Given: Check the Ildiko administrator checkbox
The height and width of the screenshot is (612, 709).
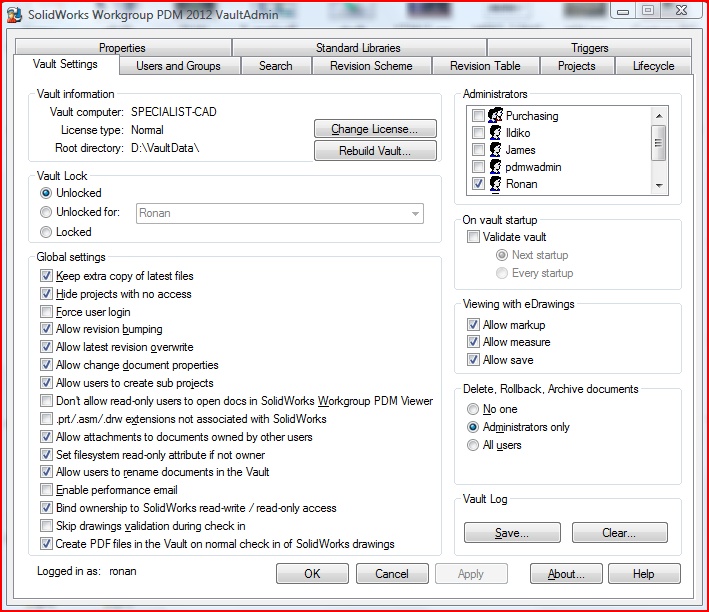Looking at the screenshot, I should pos(478,133).
